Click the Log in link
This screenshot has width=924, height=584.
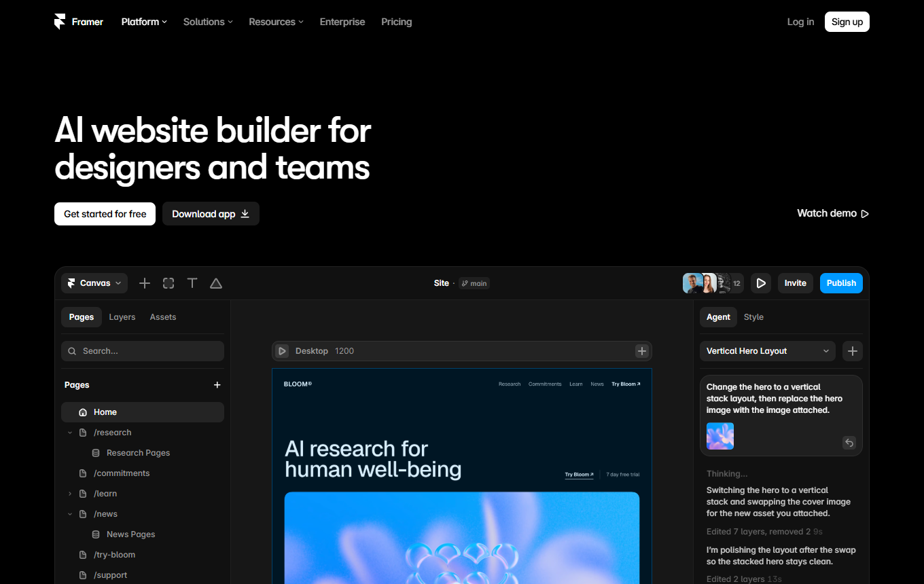[x=800, y=22]
